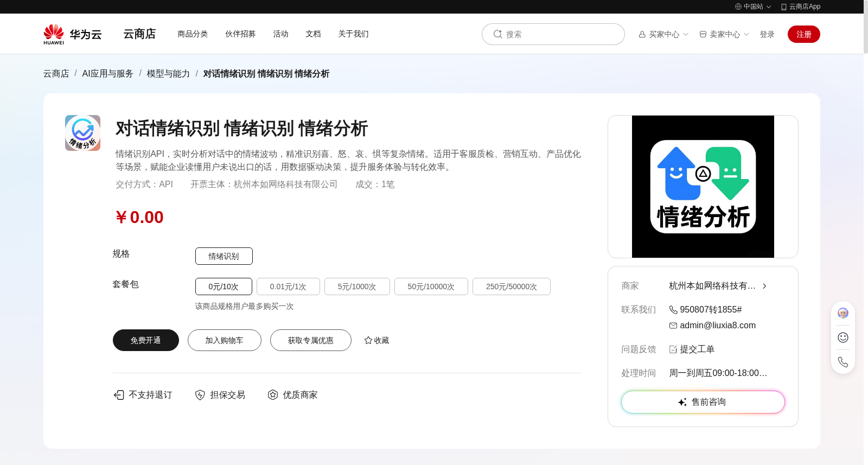This screenshot has width=868, height=465.
Task: Expand merchant details chevron next to 杭州本如网络科技有…
Action: 764,286
